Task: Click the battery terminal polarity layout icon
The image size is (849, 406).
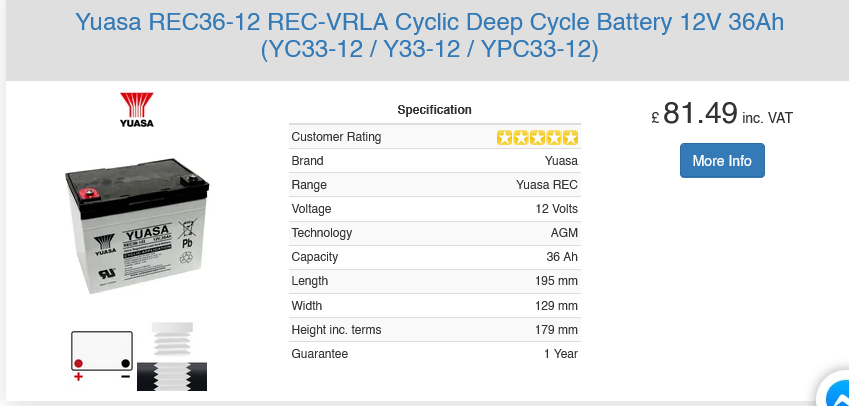Action: [x=101, y=355]
